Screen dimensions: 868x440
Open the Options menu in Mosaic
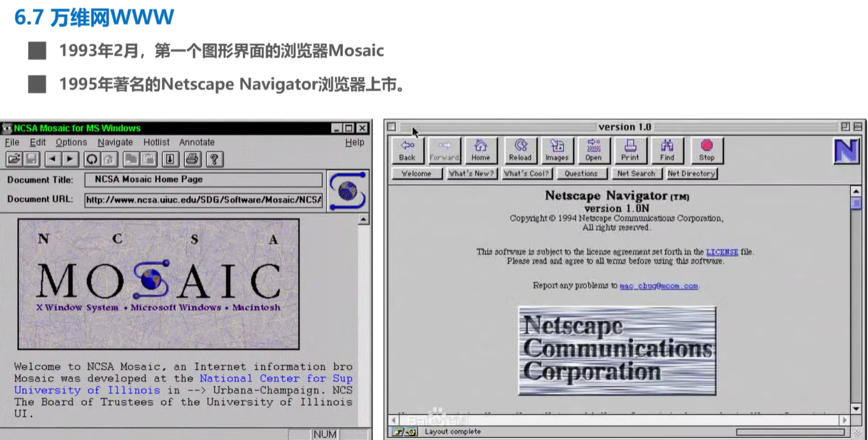tap(71, 142)
